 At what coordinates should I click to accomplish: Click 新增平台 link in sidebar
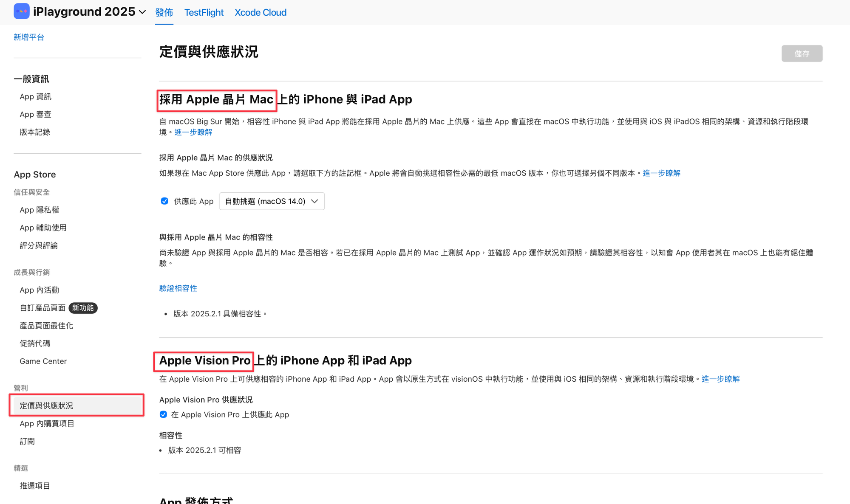pyautogui.click(x=29, y=37)
